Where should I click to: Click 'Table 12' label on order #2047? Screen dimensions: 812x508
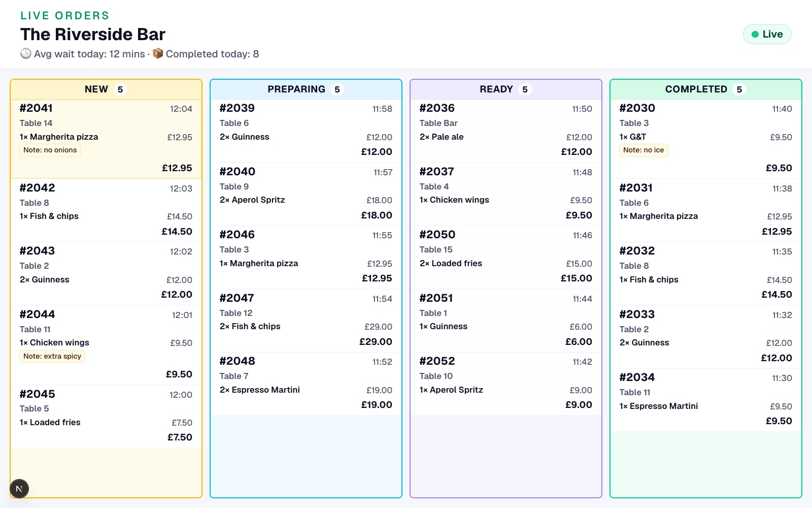tap(236, 313)
